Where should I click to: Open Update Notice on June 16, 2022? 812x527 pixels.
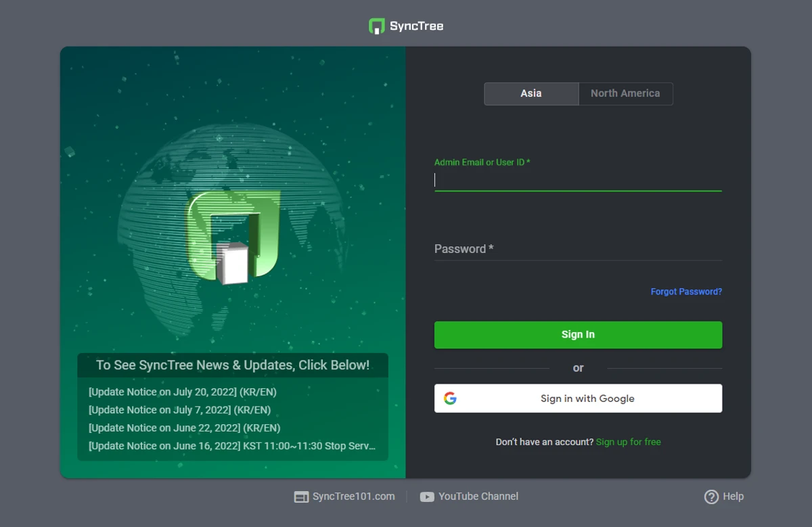click(x=231, y=446)
